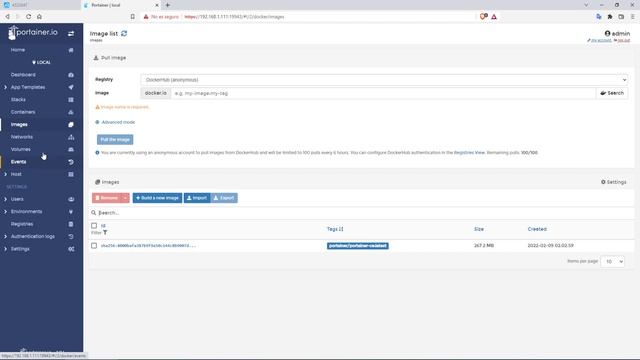Click the Pull the image button
This screenshot has width=640, height=360.
(115, 140)
